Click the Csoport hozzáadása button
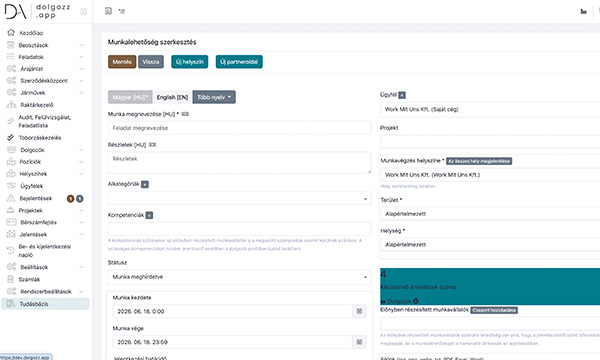The height and width of the screenshot is (360, 600). pos(494,310)
